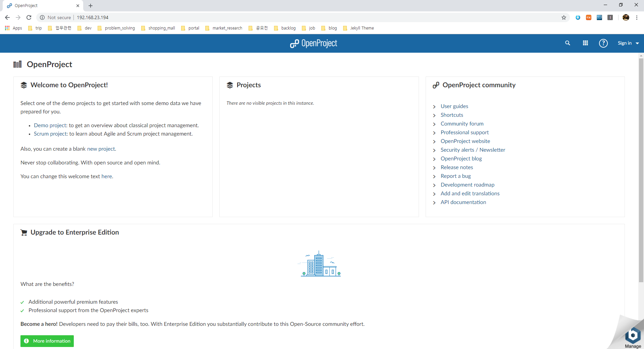This screenshot has height=349, width=644.
Task: Close the OpenProject browser tab
Action: (77, 6)
